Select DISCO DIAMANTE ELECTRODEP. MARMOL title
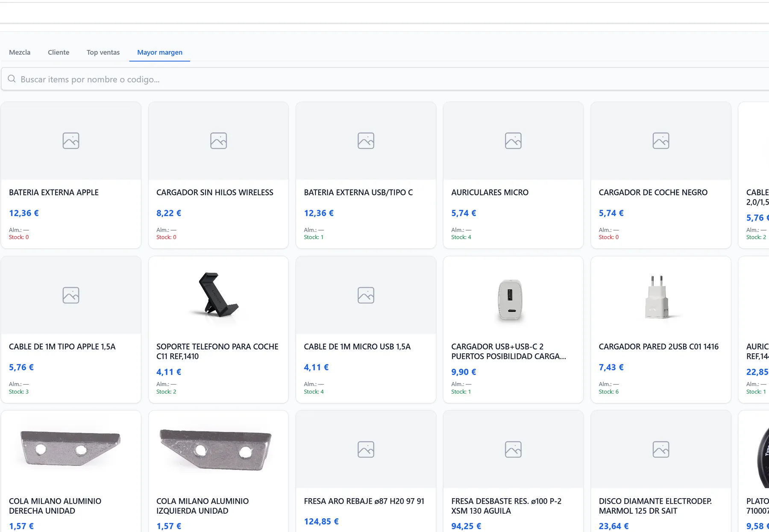 coord(655,506)
